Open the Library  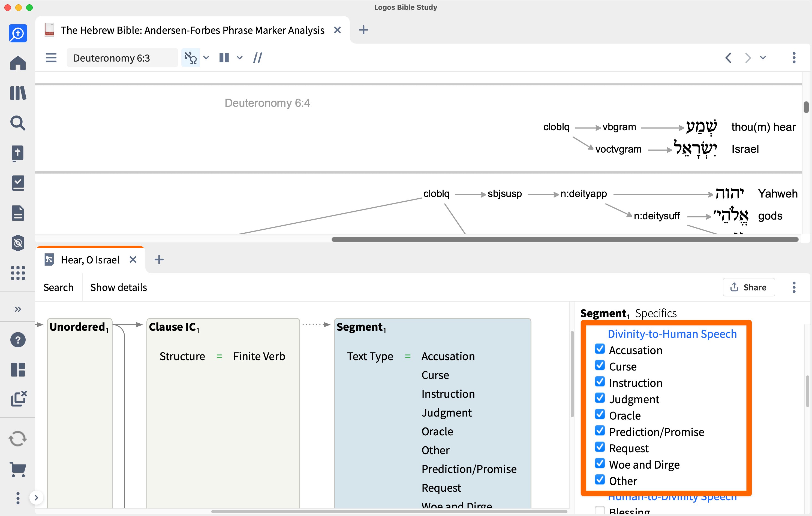click(17, 93)
